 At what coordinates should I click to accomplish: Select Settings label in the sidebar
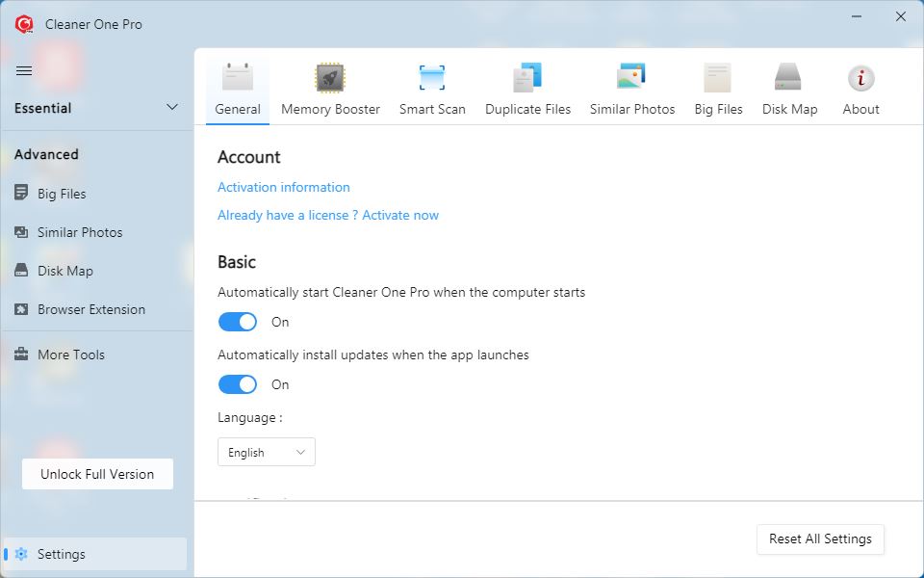[62, 555]
